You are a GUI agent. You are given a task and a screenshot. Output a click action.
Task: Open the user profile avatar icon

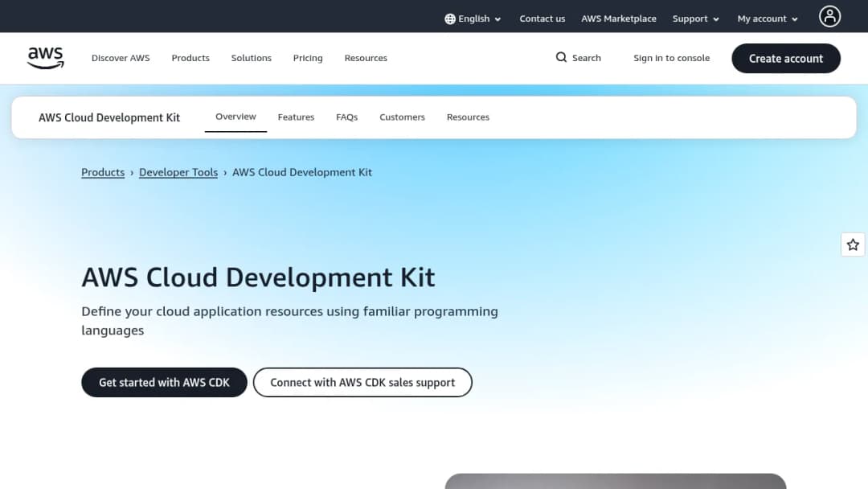tap(829, 16)
